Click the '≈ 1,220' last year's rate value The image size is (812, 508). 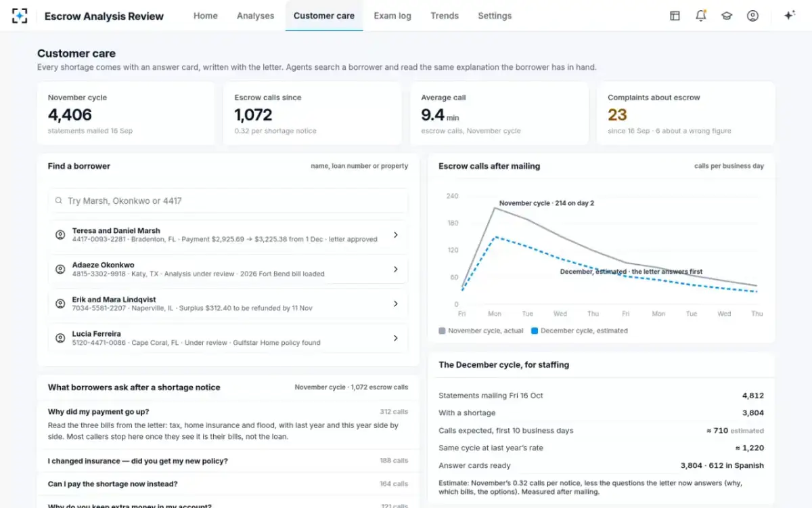(x=750, y=448)
